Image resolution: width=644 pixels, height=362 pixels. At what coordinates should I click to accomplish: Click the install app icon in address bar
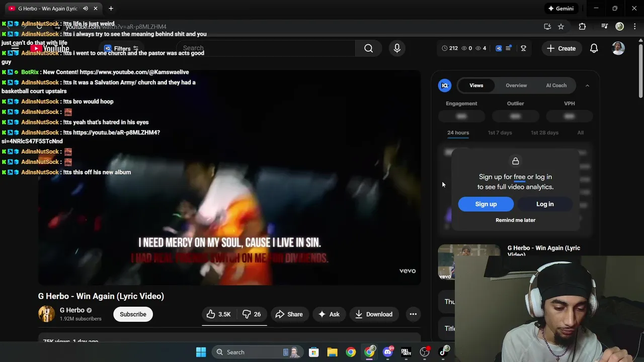pyautogui.click(x=547, y=27)
